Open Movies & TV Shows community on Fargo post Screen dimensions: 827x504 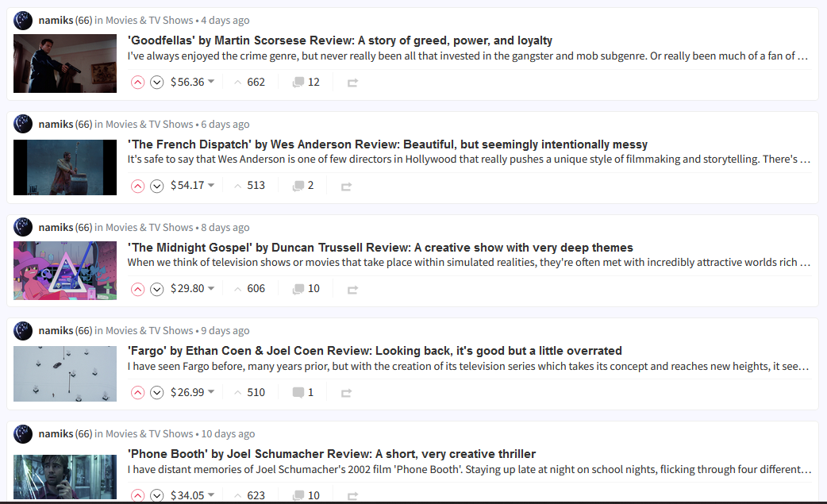(149, 331)
